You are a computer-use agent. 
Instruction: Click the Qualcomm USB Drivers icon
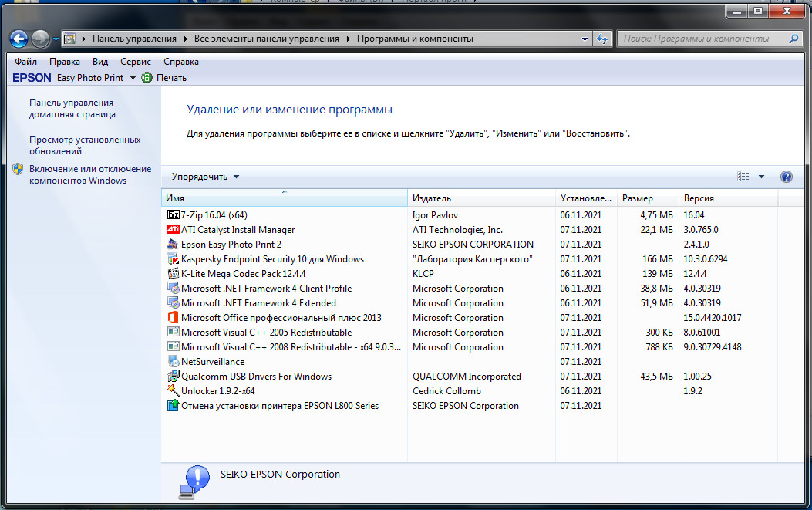[x=173, y=376]
